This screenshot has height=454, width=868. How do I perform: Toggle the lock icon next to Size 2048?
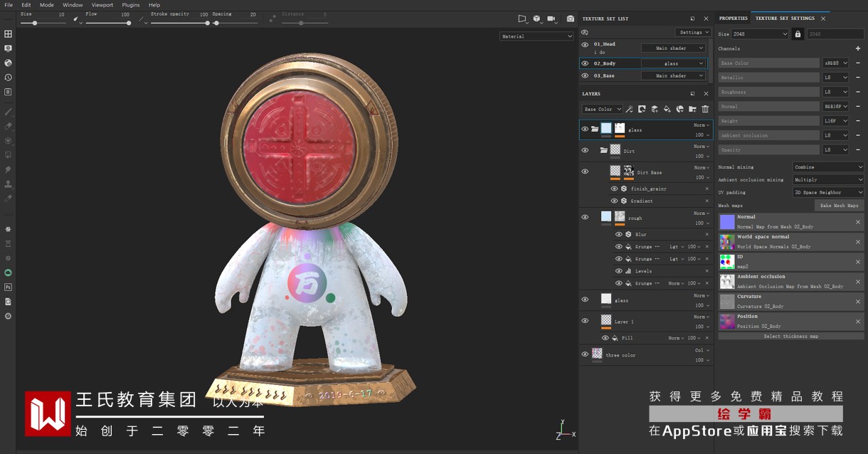pos(798,34)
